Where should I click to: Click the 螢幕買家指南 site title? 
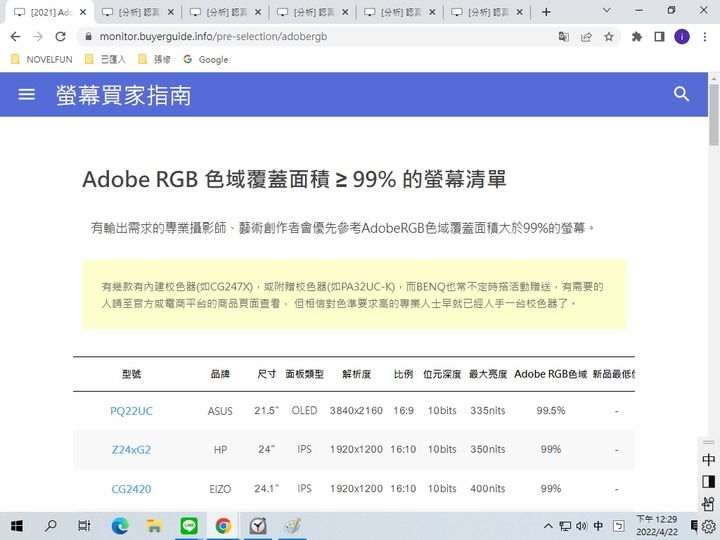pos(124,95)
